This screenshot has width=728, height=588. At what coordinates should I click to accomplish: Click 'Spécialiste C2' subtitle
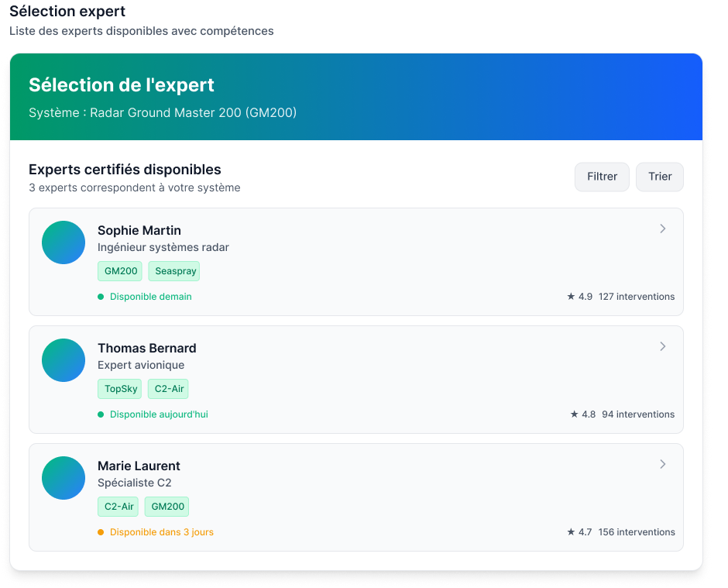coord(135,483)
